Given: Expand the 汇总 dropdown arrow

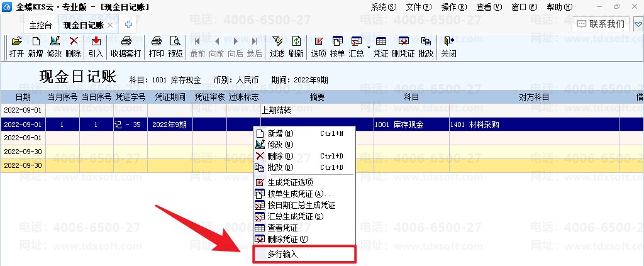Looking at the screenshot, I should point(369,47).
